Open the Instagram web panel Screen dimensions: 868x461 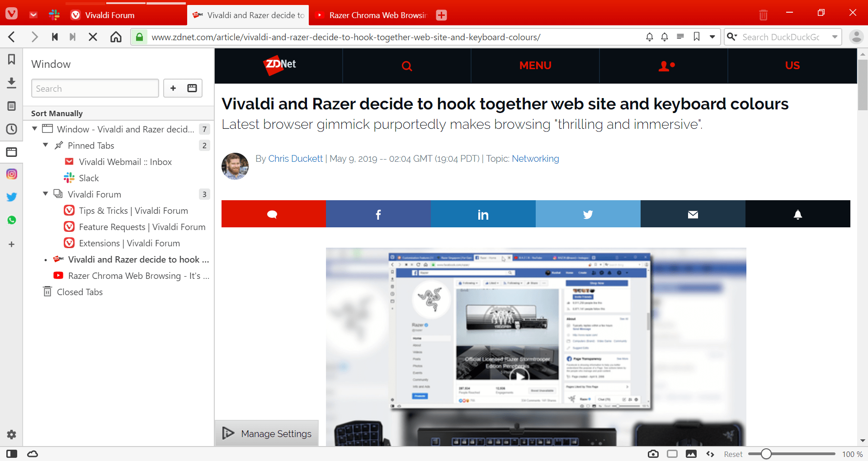click(x=12, y=174)
